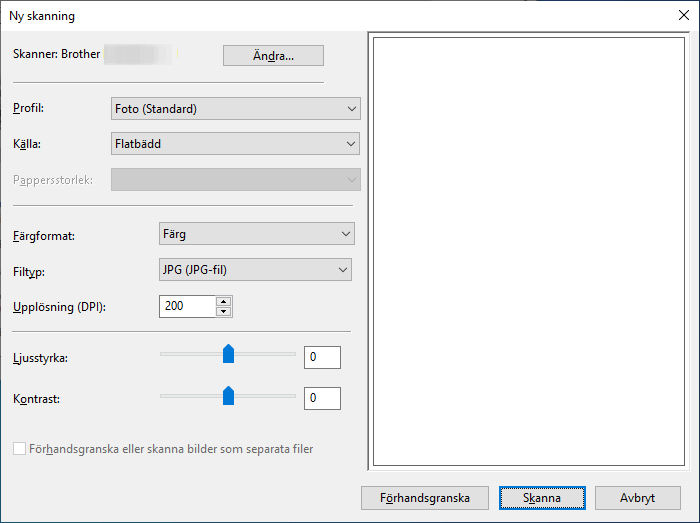Increase DPI with the up spinner arrow
This screenshot has height=523, width=700.
pyautogui.click(x=224, y=301)
